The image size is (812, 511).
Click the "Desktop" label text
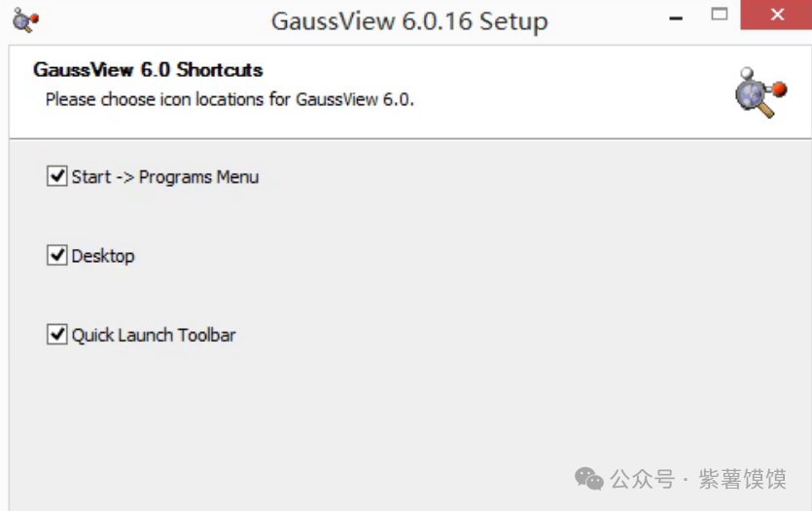[x=103, y=256]
